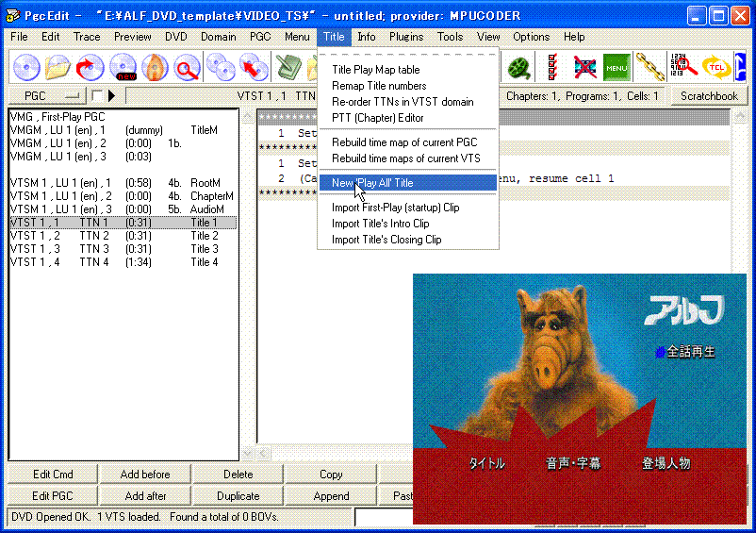Open the Plugins menu

tap(406, 37)
